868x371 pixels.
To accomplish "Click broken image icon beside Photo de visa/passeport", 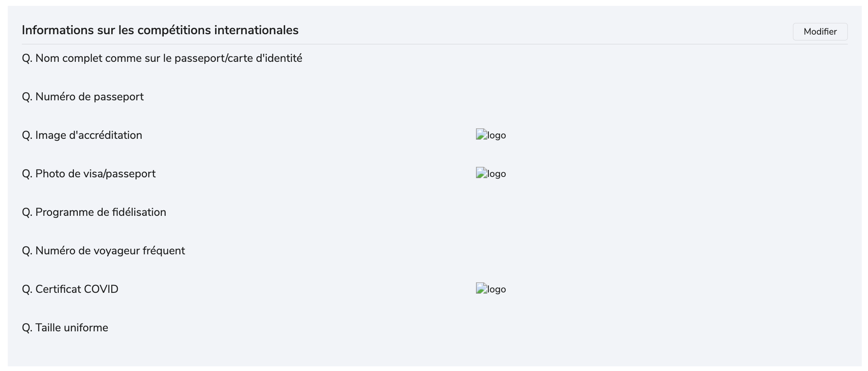I will pyautogui.click(x=481, y=173).
